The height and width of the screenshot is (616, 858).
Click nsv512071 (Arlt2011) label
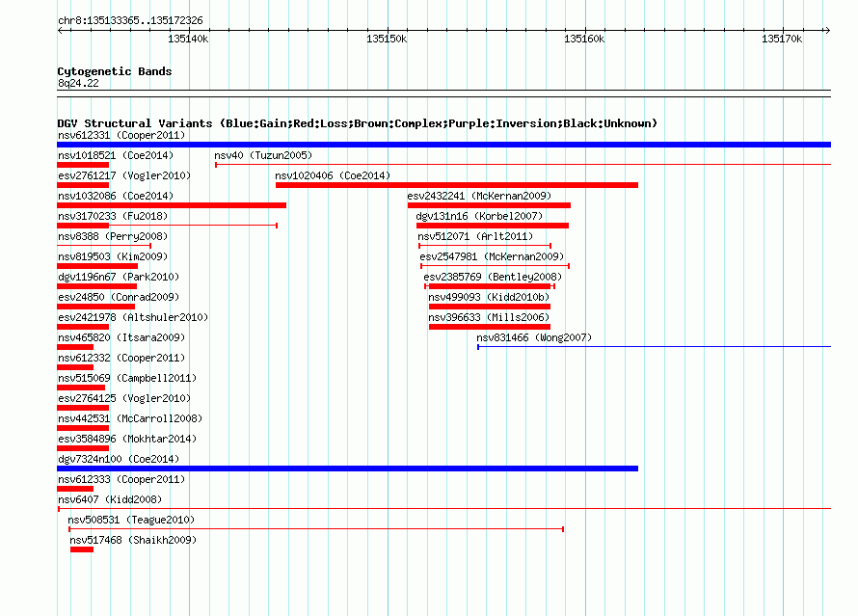pos(475,236)
